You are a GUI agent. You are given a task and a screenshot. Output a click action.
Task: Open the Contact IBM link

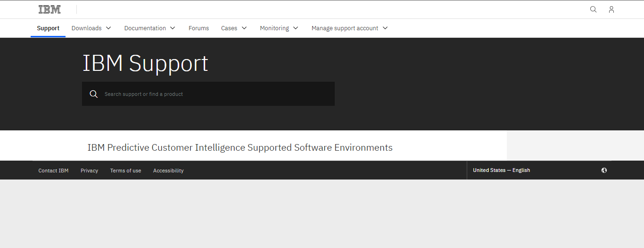[53, 171]
